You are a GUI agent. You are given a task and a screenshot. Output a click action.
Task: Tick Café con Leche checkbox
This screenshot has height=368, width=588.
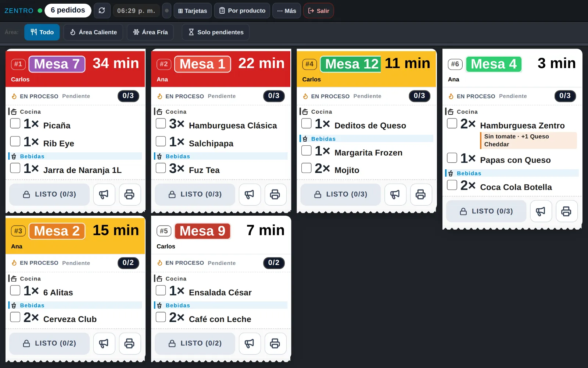pos(161,317)
